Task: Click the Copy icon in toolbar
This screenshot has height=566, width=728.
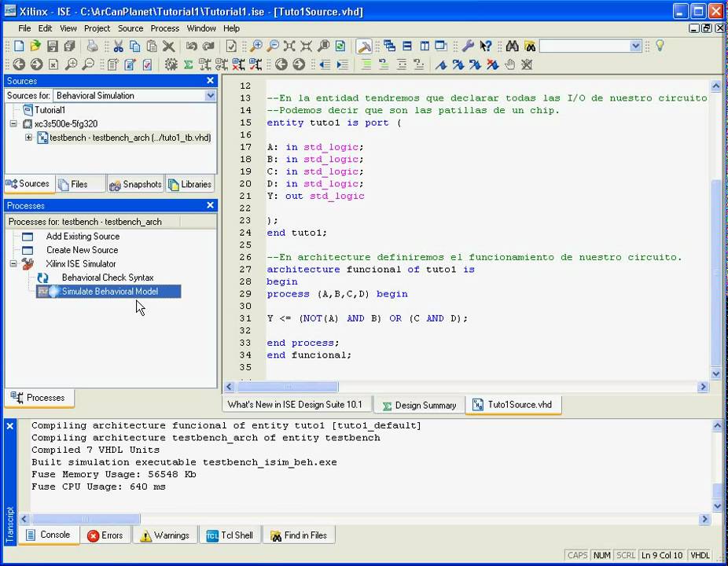Action: click(135, 46)
